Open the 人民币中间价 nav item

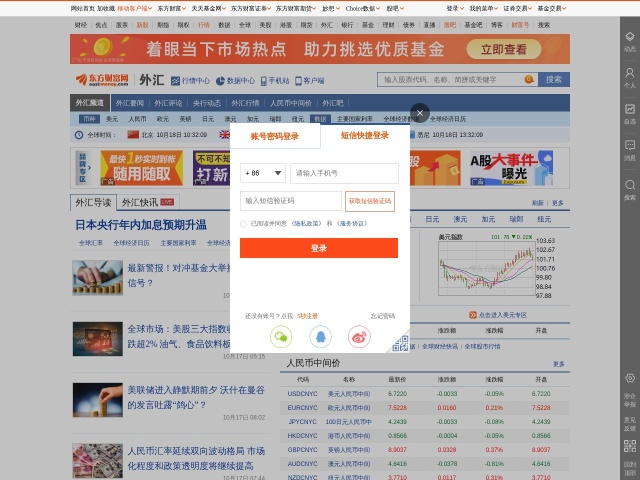(291, 103)
